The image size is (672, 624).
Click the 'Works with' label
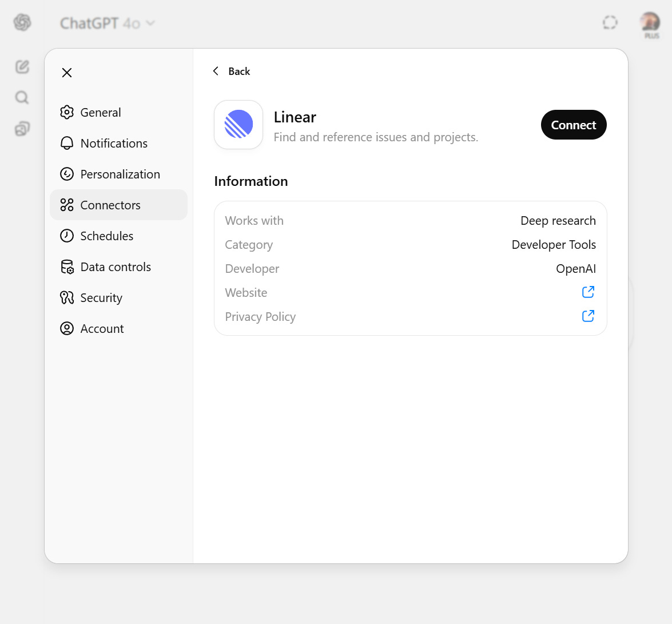pos(254,221)
